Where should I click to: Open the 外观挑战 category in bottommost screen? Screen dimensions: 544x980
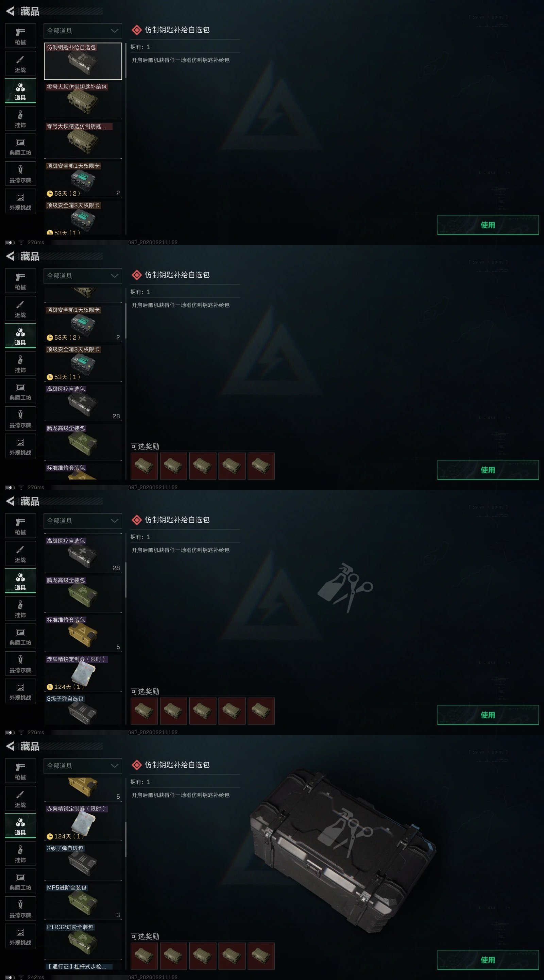click(x=20, y=936)
